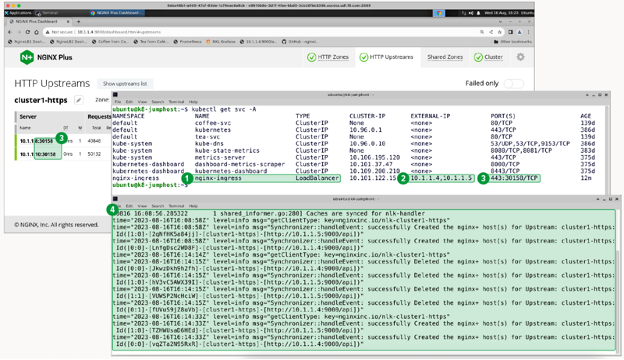Click the kube-state-metrics row in terminal
624x360 pixels.
point(353,150)
